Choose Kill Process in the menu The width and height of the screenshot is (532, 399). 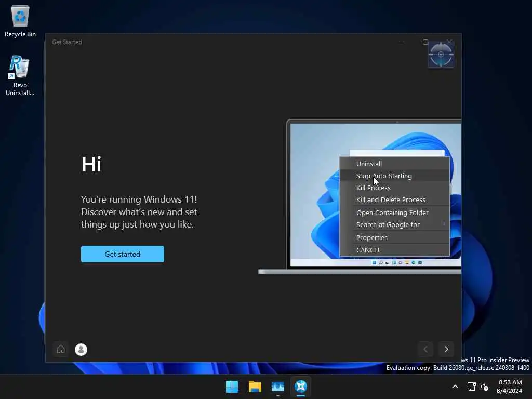click(x=394, y=188)
